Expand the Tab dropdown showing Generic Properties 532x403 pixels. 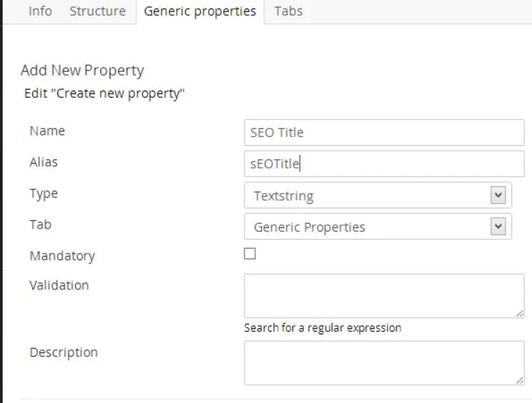(378, 227)
